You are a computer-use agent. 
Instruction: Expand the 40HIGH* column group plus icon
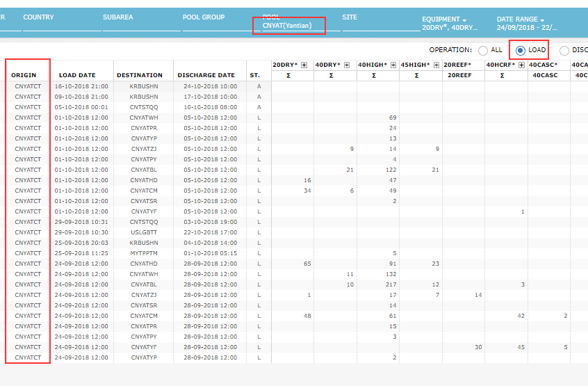(x=393, y=65)
